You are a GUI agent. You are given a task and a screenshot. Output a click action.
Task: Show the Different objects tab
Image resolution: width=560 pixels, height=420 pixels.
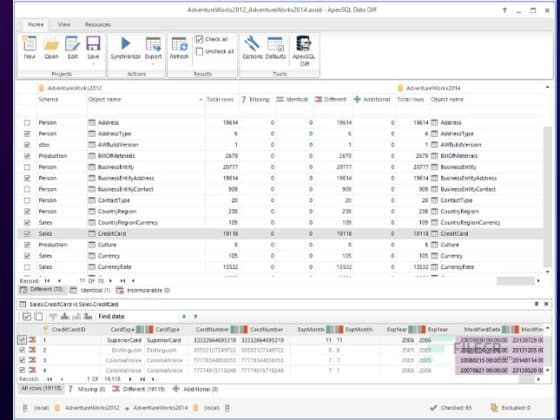[x=41, y=289]
